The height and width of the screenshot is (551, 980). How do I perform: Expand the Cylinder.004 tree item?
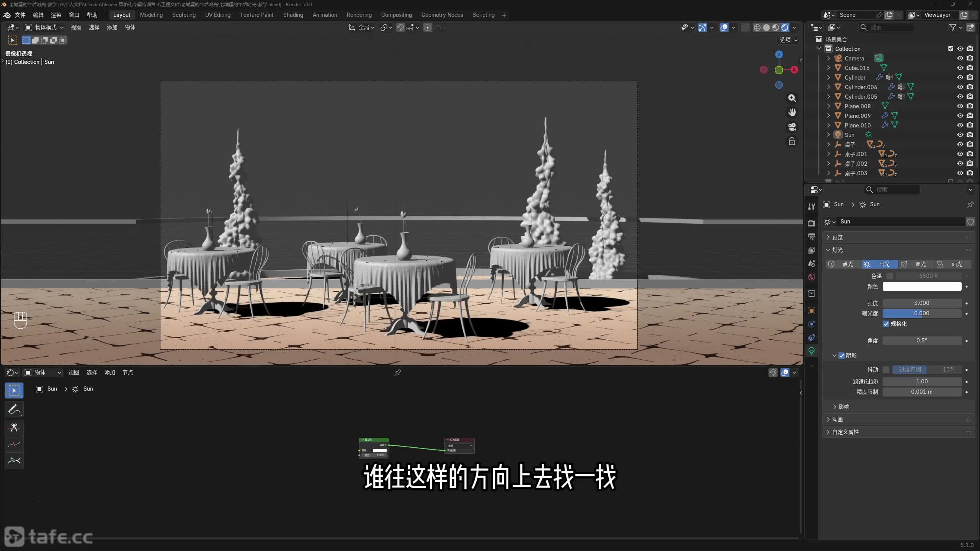828,87
